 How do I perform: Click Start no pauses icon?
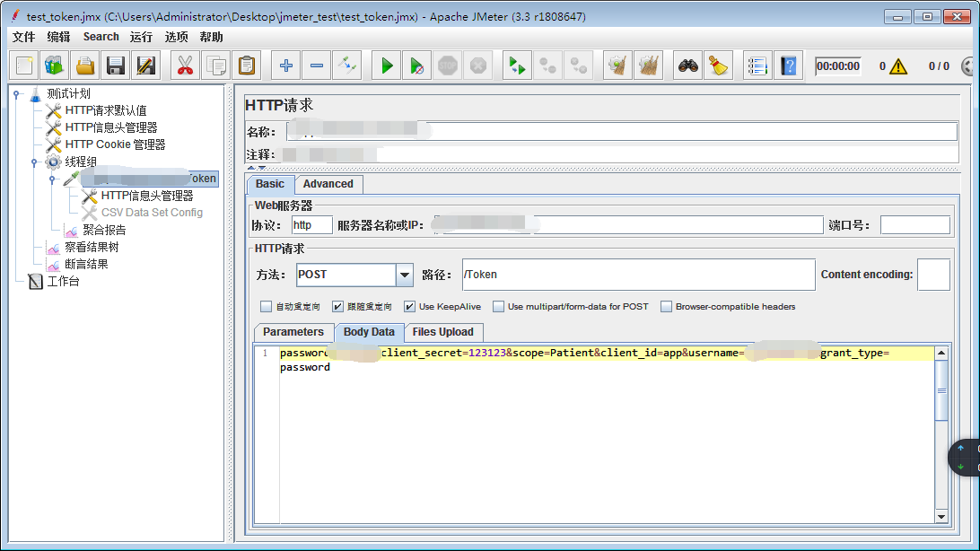click(x=417, y=66)
